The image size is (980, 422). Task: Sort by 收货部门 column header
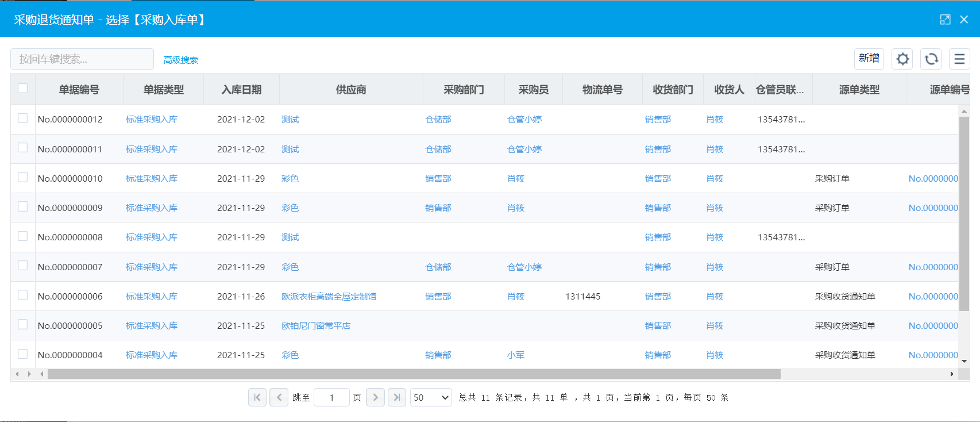[673, 90]
